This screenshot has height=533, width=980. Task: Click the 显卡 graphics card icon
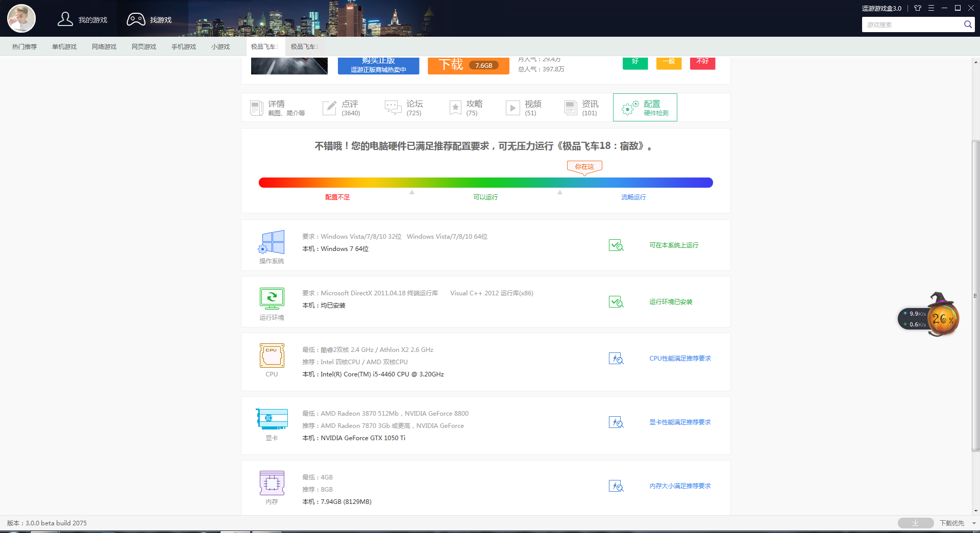click(x=272, y=419)
